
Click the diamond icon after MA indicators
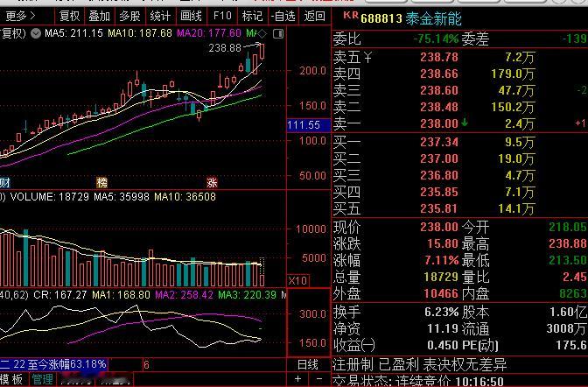[262, 34]
